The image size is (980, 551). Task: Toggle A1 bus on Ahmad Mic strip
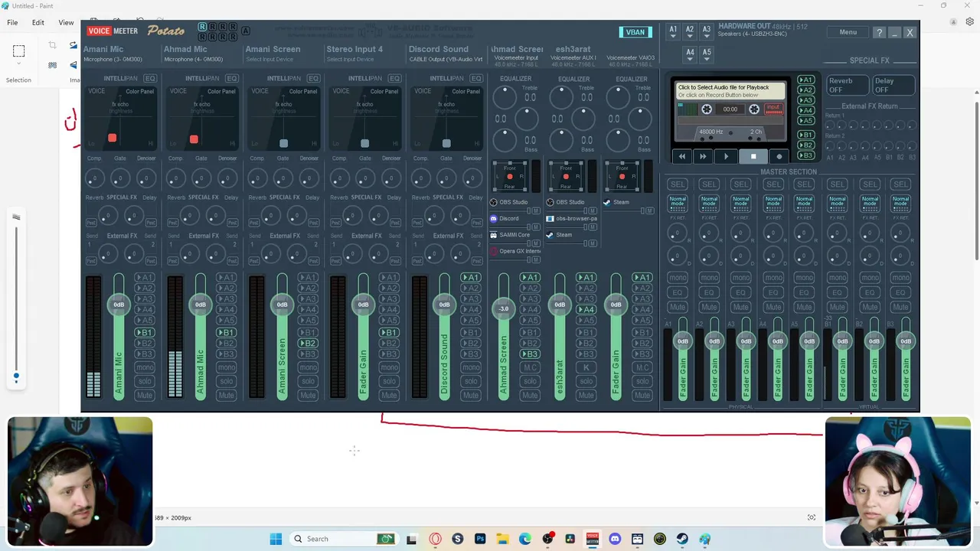coord(226,278)
